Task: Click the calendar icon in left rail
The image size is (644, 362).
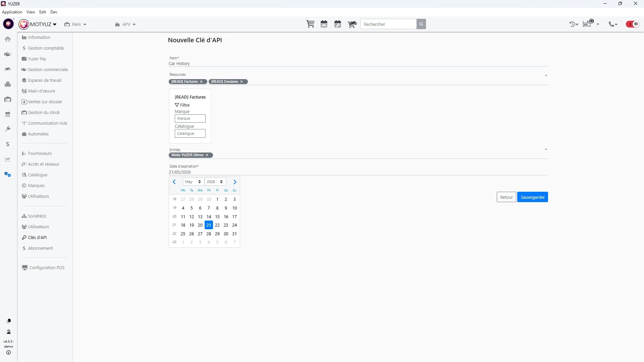Action: [8, 114]
